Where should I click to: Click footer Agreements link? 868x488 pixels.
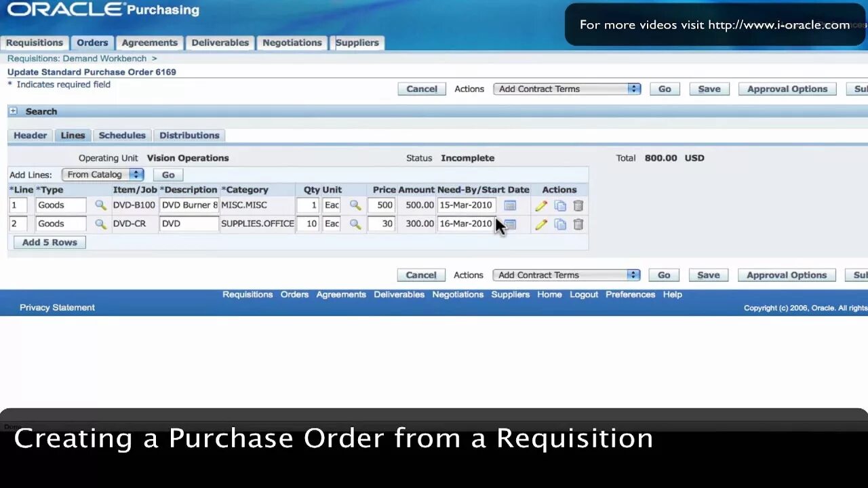tap(341, 295)
